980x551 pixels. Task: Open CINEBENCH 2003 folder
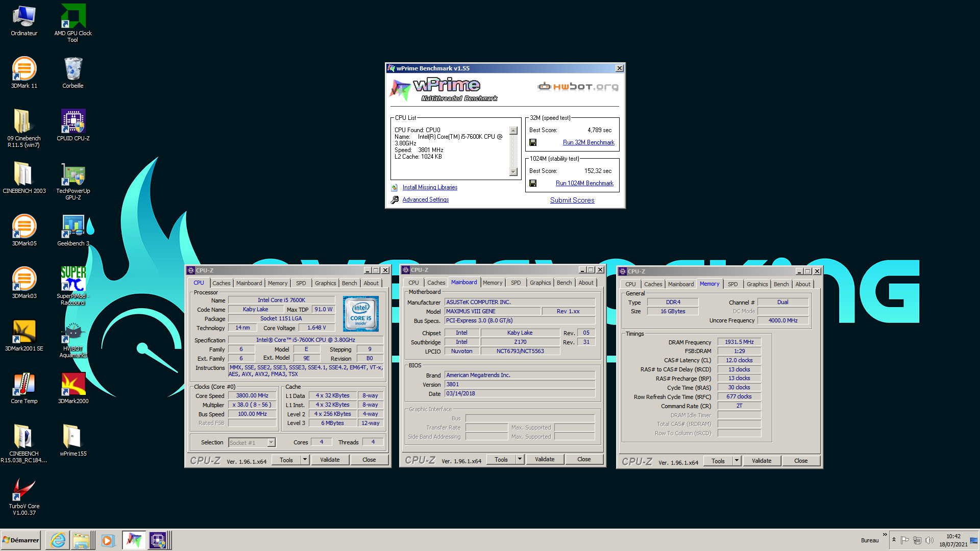click(x=24, y=178)
